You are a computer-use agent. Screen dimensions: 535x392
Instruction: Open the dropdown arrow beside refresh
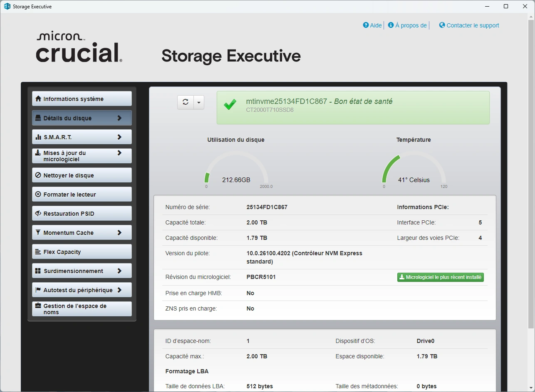(199, 102)
